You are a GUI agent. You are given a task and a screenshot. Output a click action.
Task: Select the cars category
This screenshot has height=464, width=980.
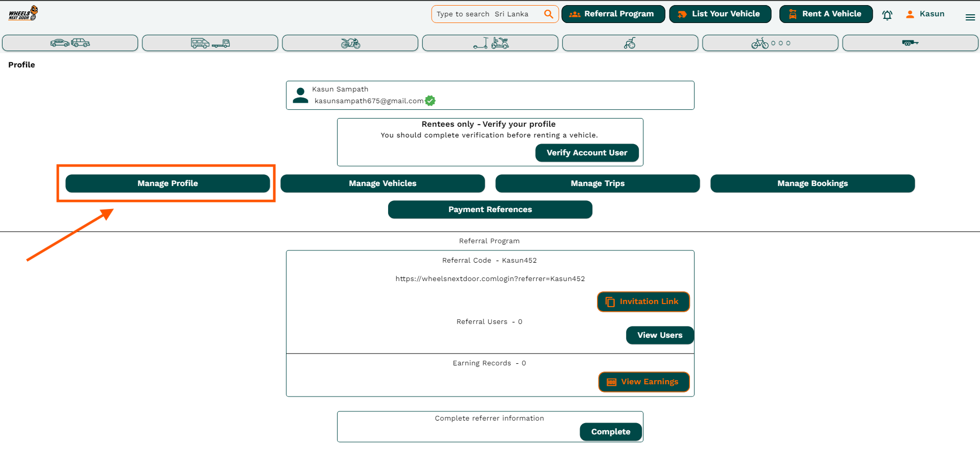pyautogui.click(x=70, y=43)
